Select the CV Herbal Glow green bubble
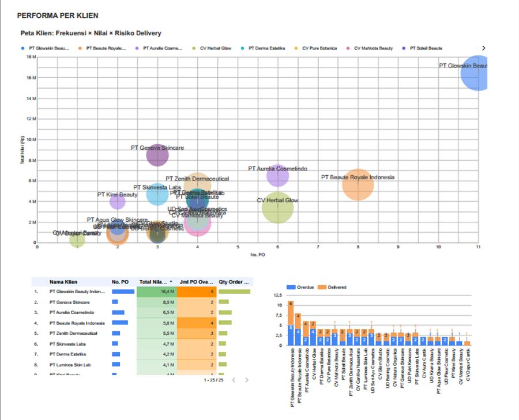 [x=278, y=207]
